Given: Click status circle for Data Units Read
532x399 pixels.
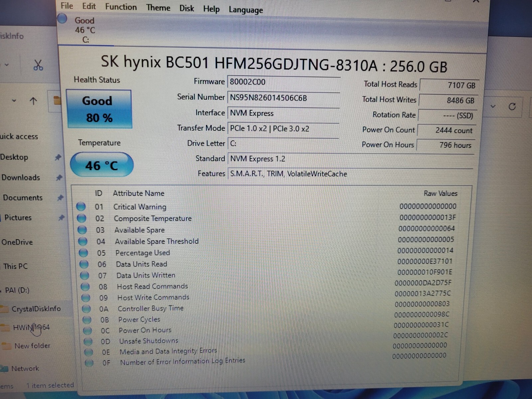Looking at the screenshot, I should [84, 264].
